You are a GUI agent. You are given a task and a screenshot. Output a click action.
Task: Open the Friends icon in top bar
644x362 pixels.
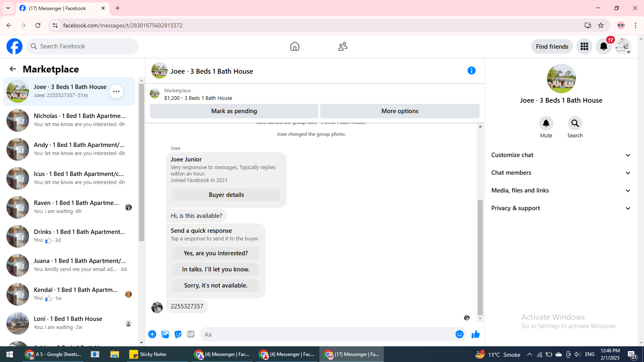click(x=343, y=46)
